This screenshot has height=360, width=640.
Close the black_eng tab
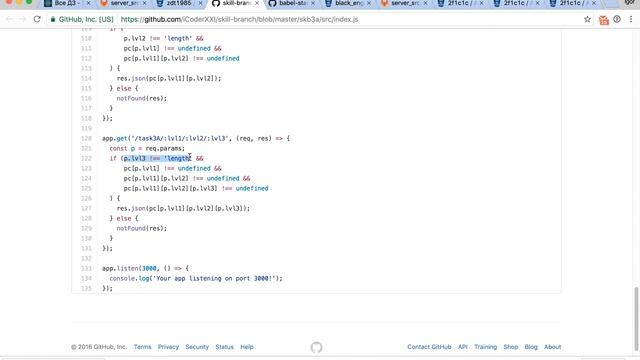(x=369, y=3)
